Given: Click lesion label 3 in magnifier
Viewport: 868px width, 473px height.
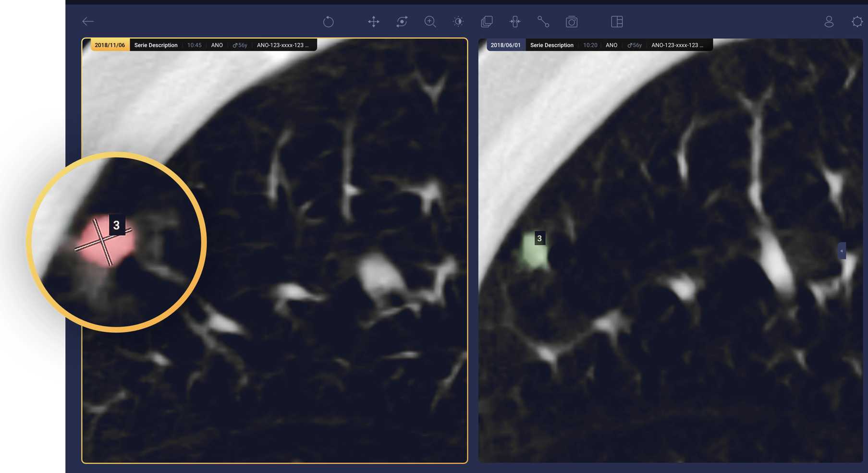Looking at the screenshot, I should click(x=116, y=225).
